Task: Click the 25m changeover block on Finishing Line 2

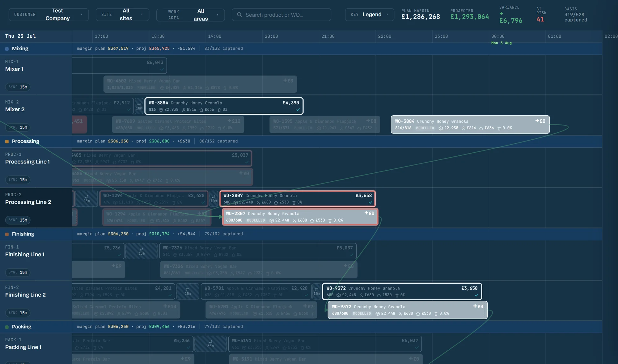Action: point(188,291)
